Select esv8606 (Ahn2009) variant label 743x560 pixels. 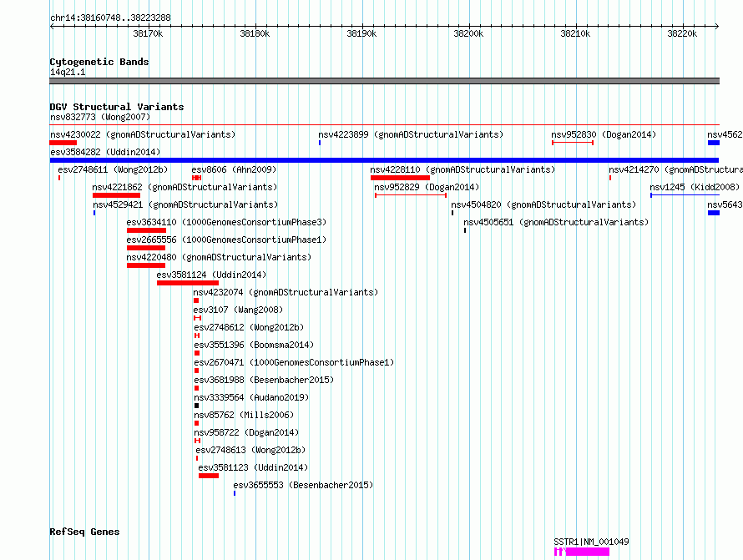coord(234,169)
